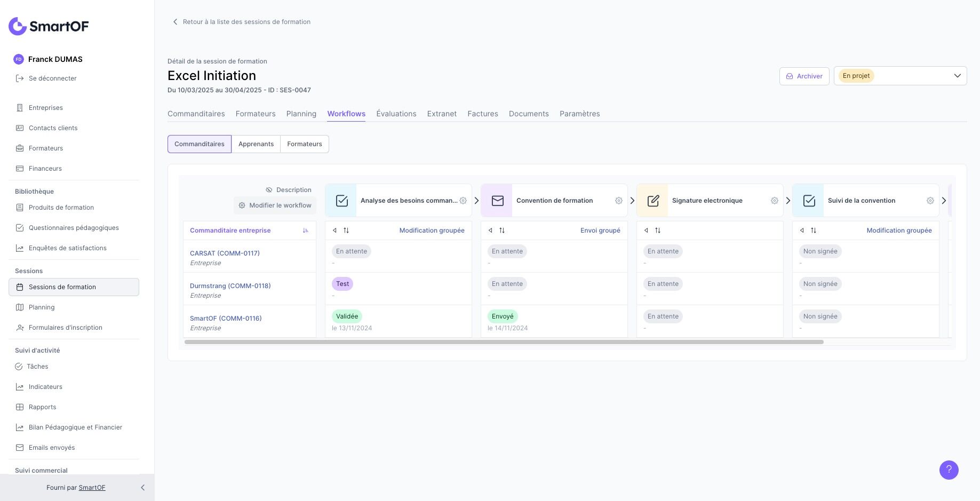
Task: Archive the session with Archiver button
Action: point(804,76)
